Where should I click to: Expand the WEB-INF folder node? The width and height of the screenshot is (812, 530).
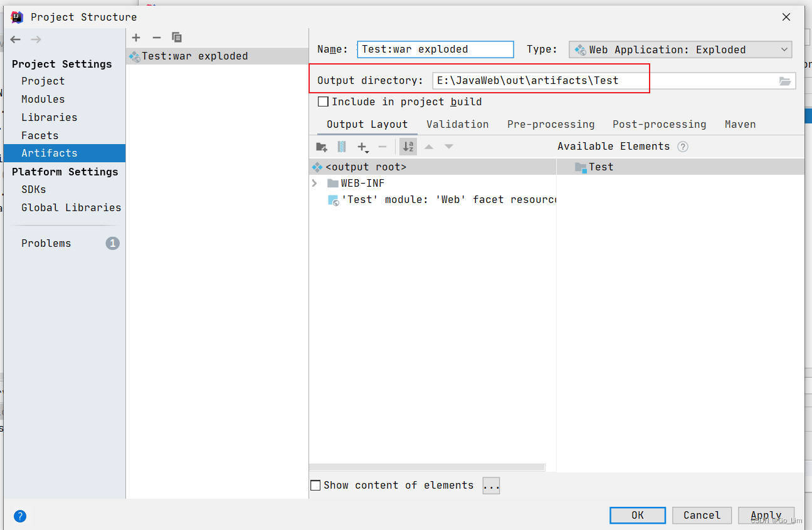click(x=315, y=184)
